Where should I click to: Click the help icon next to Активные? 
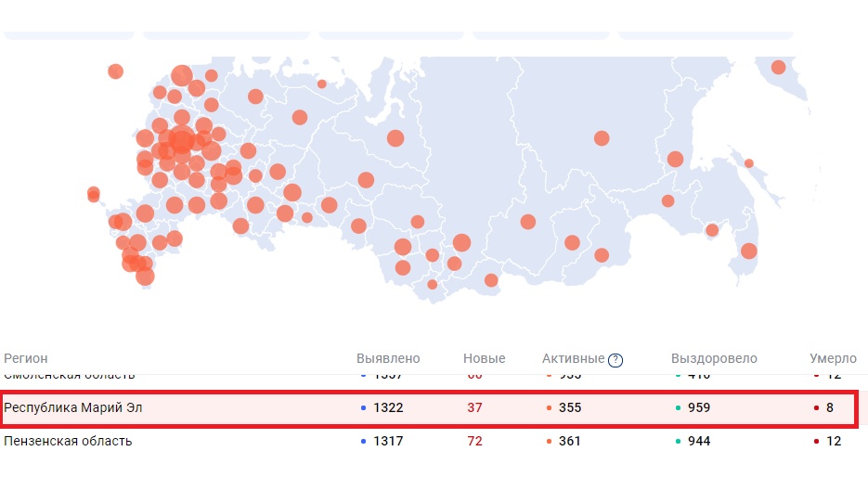click(615, 360)
